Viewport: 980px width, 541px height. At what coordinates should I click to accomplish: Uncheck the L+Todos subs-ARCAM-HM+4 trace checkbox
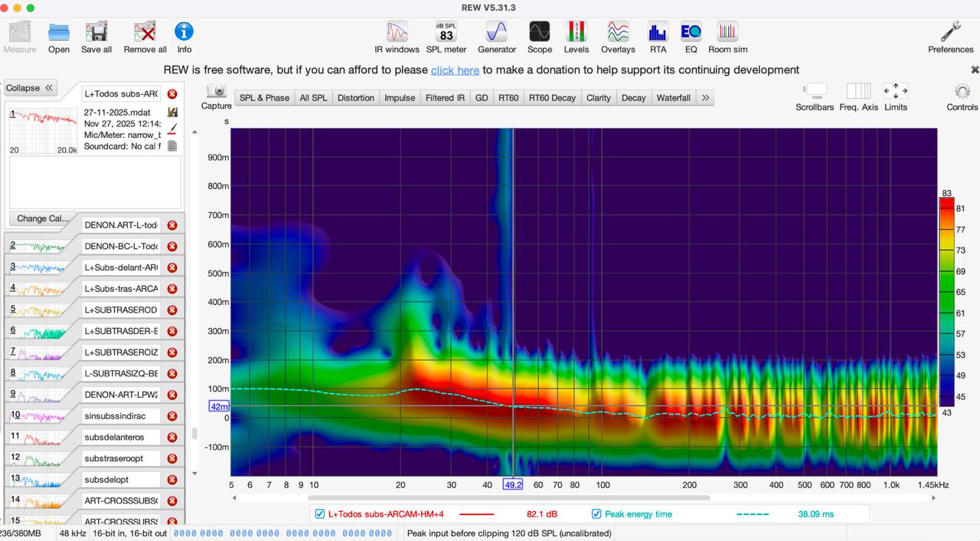tap(320, 514)
